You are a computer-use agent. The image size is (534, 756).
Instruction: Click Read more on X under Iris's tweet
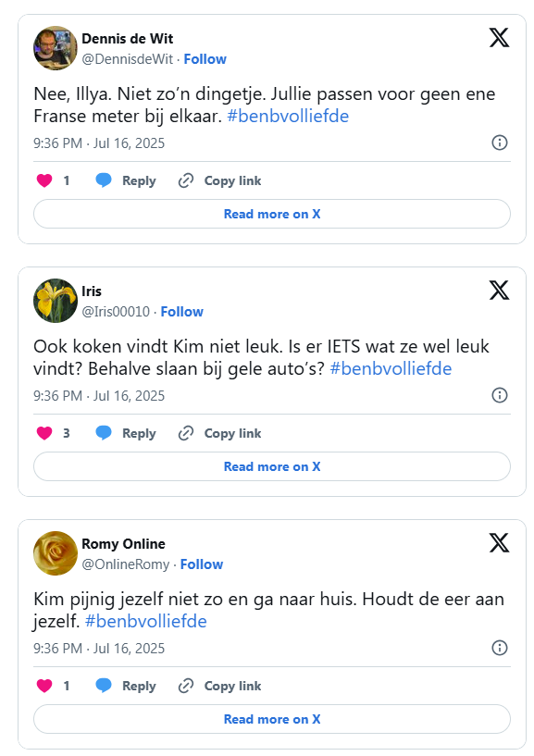point(271,466)
